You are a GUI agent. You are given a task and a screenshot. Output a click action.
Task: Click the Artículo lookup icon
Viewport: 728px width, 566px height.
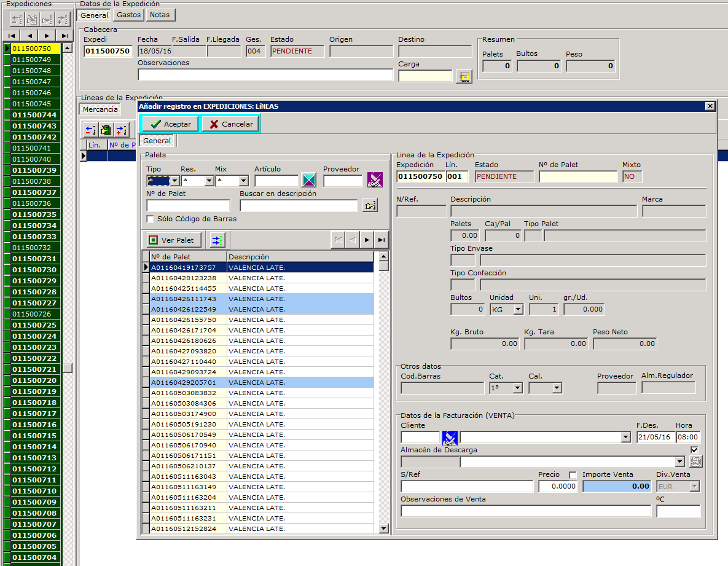[308, 180]
